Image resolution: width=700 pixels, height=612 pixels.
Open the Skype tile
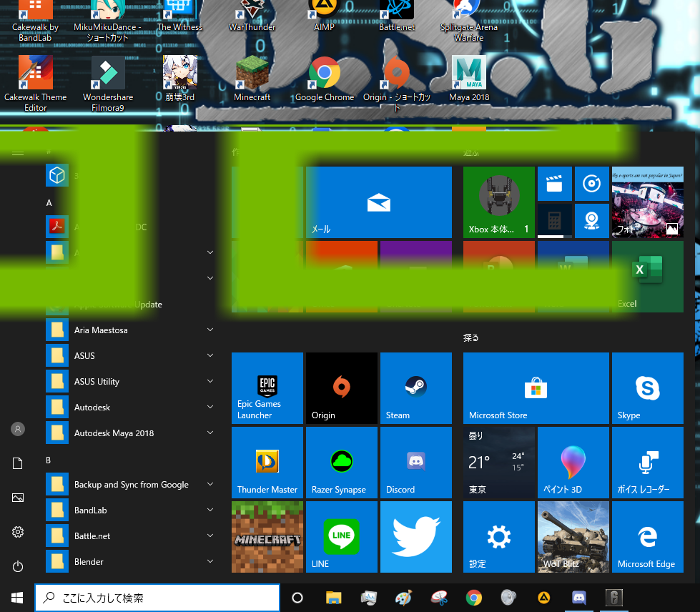pos(647,388)
